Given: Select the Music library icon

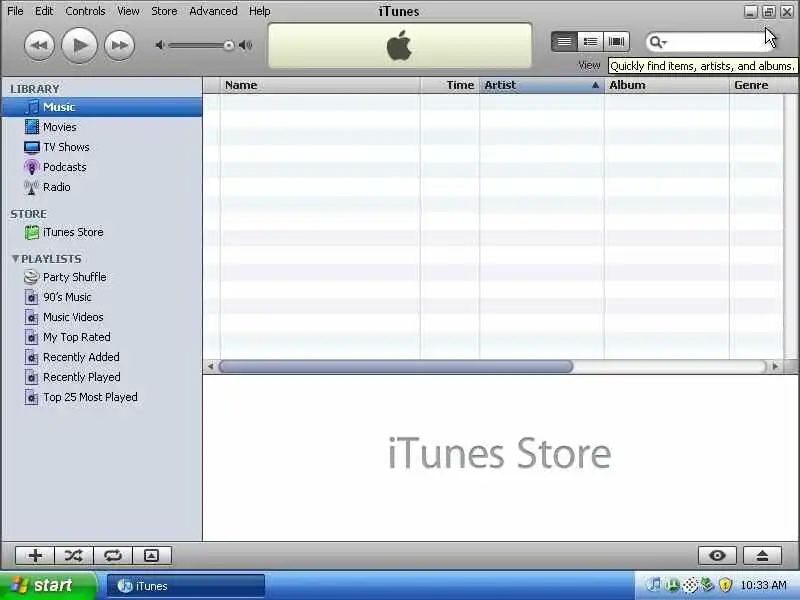Looking at the screenshot, I should pos(32,107).
